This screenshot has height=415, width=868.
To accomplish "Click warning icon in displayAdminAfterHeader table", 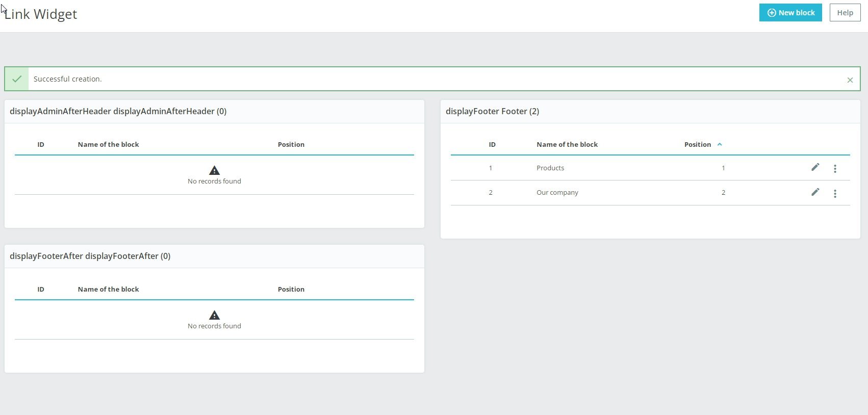I will pos(214,170).
